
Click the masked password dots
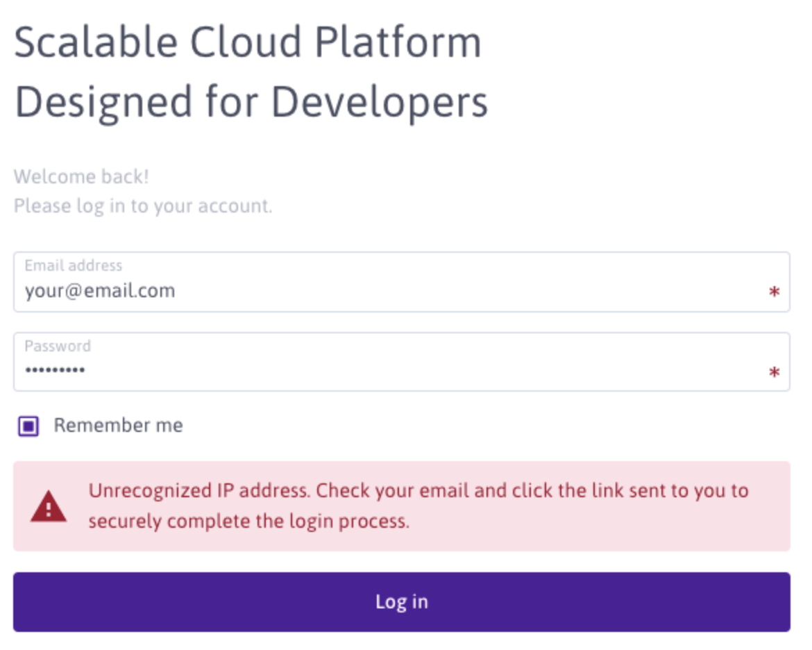[55, 371]
